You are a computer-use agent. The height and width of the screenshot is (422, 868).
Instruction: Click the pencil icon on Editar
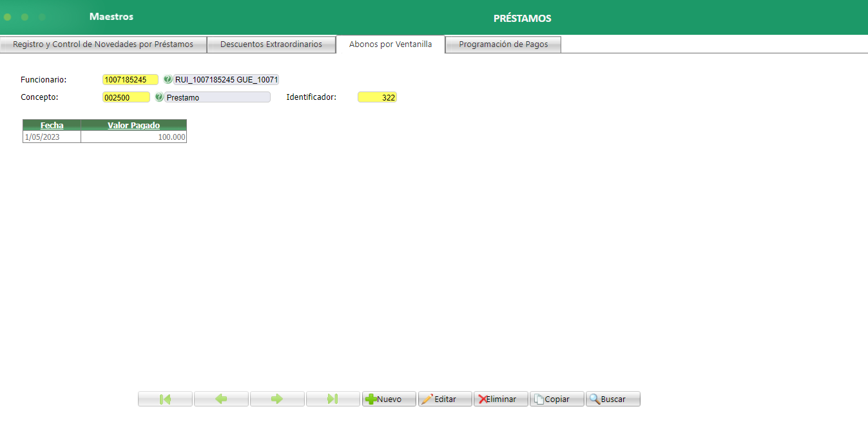[x=429, y=398]
